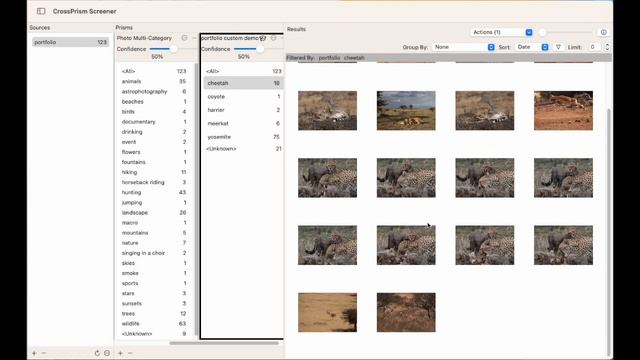Select the drinking category

[x=153, y=132]
